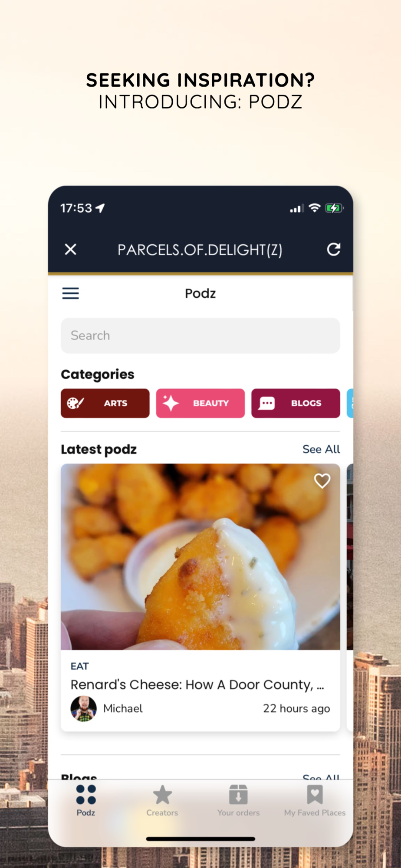Open the partially visible blue category chip
401x868 pixels.
[350, 403]
